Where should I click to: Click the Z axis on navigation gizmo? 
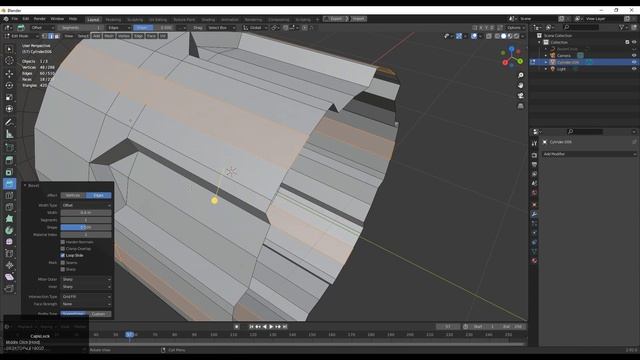(512, 49)
